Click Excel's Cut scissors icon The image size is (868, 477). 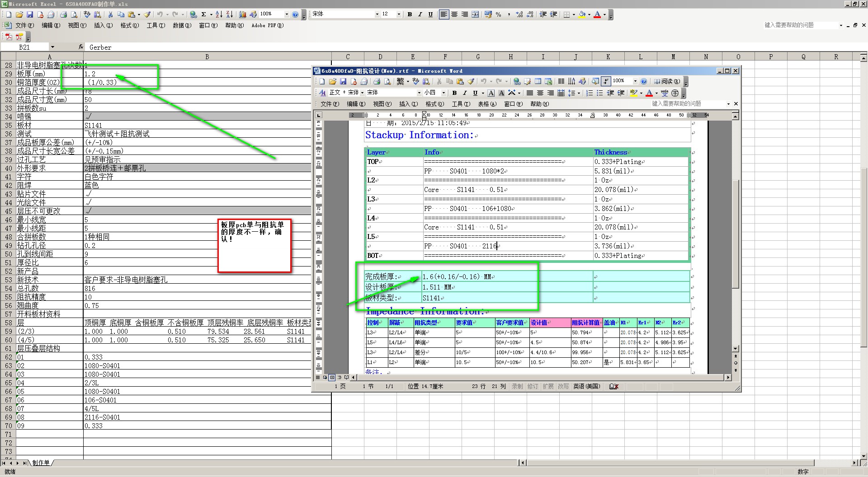[110, 14]
